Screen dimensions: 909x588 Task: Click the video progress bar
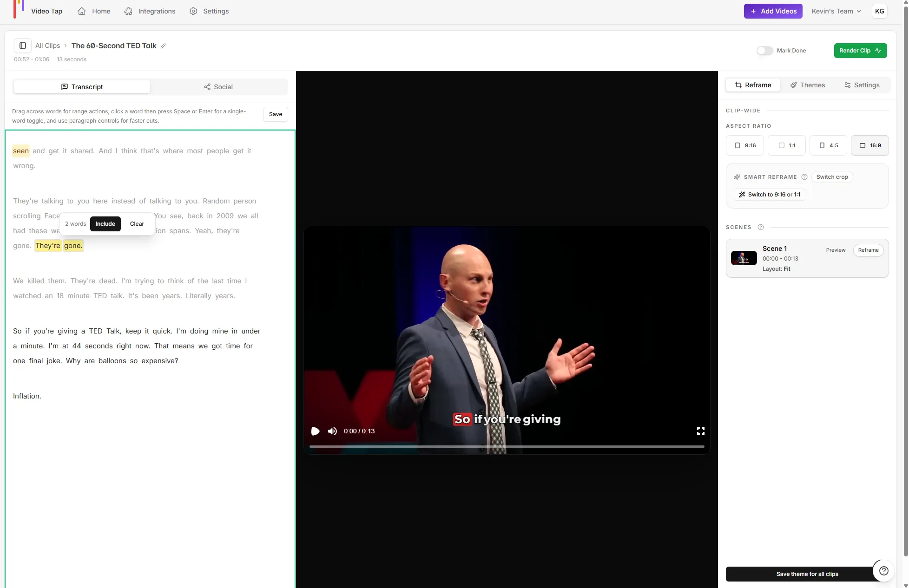pos(507,446)
